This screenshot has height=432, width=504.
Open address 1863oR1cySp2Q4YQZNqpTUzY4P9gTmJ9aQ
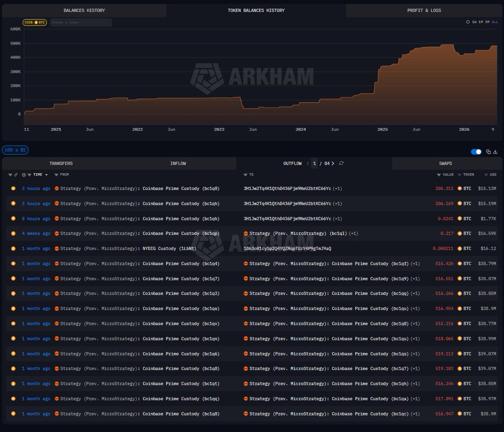click(x=287, y=249)
